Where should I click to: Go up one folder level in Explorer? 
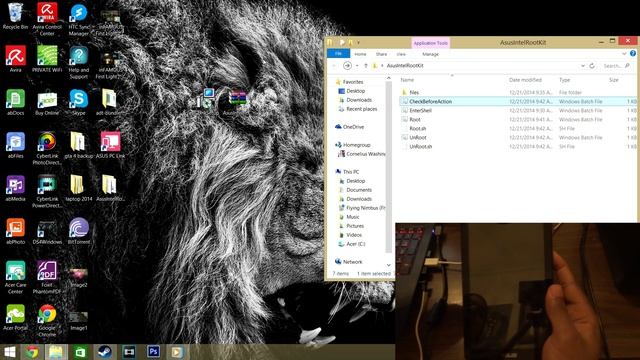(x=366, y=65)
